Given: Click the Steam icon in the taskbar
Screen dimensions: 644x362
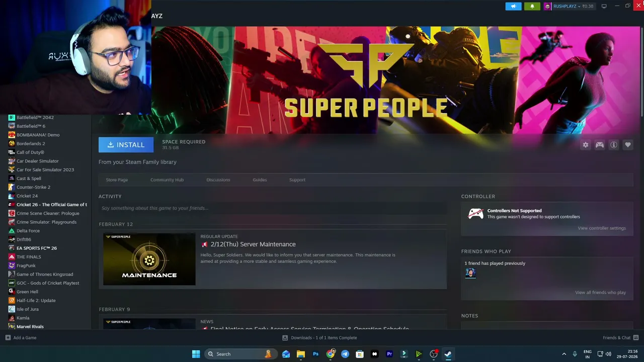Looking at the screenshot, I should (x=448, y=354).
